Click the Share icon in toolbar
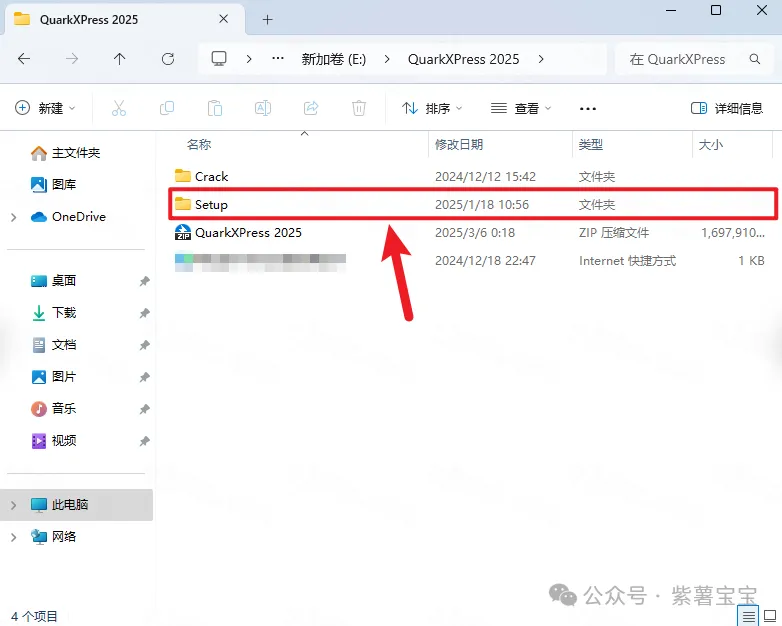 [311, 108]
